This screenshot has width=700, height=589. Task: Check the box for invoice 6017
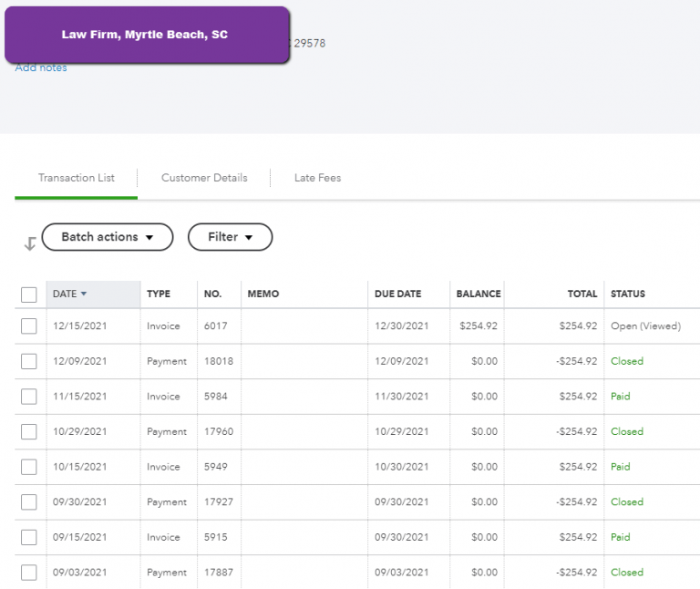point(29,326)
